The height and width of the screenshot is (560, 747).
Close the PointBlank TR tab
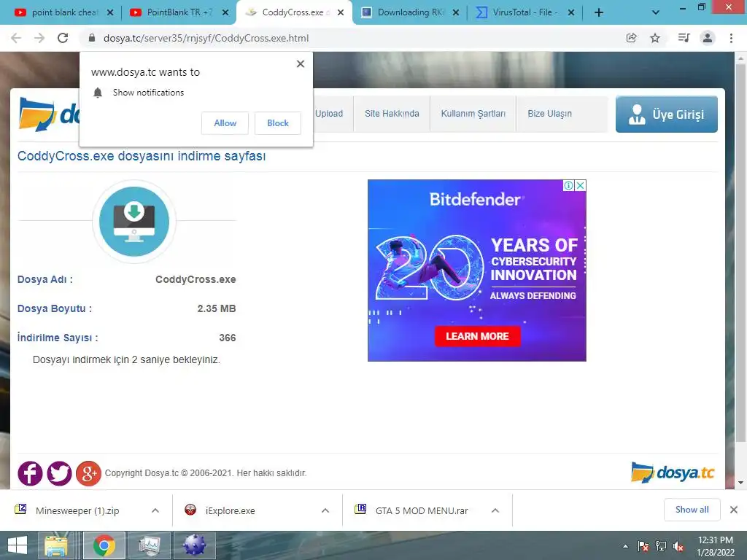click(x=225, y=13)
